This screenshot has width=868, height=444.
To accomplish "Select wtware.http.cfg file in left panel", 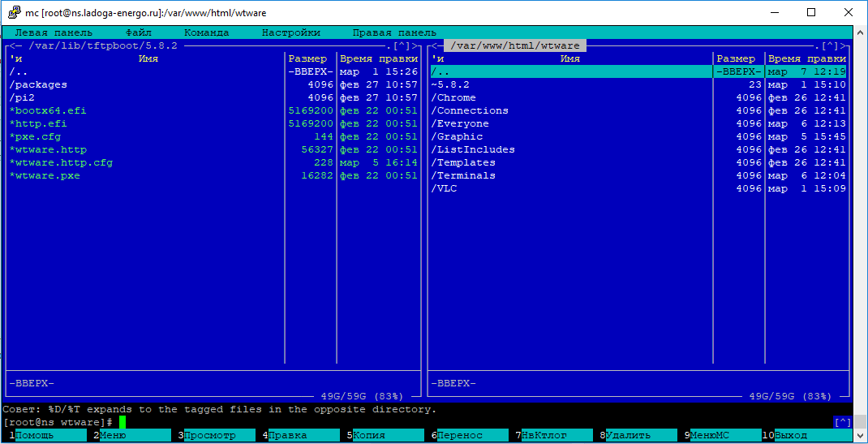I will (61, 162).
